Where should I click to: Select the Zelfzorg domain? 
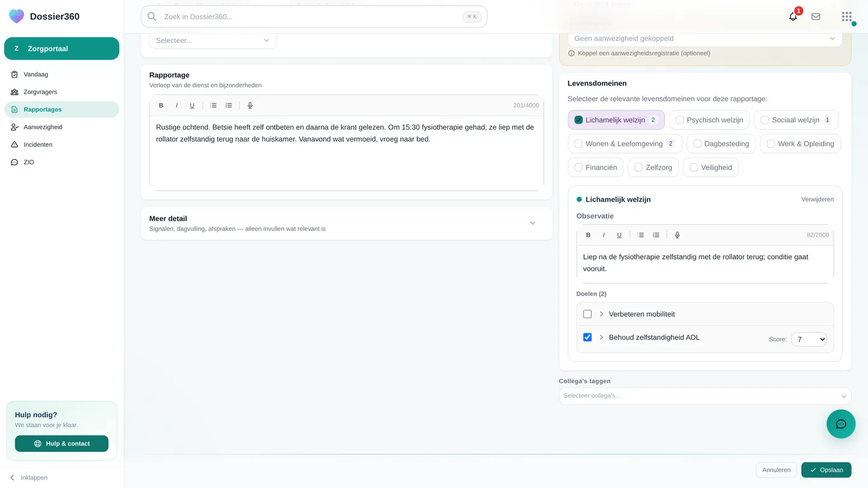(653, 167)
